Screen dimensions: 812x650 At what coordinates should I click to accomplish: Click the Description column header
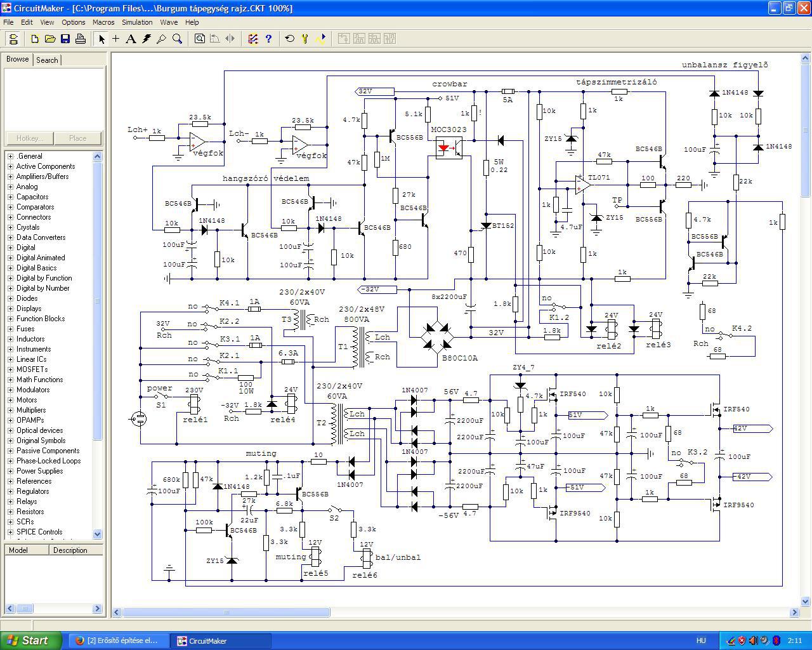[x=75, y=550]
